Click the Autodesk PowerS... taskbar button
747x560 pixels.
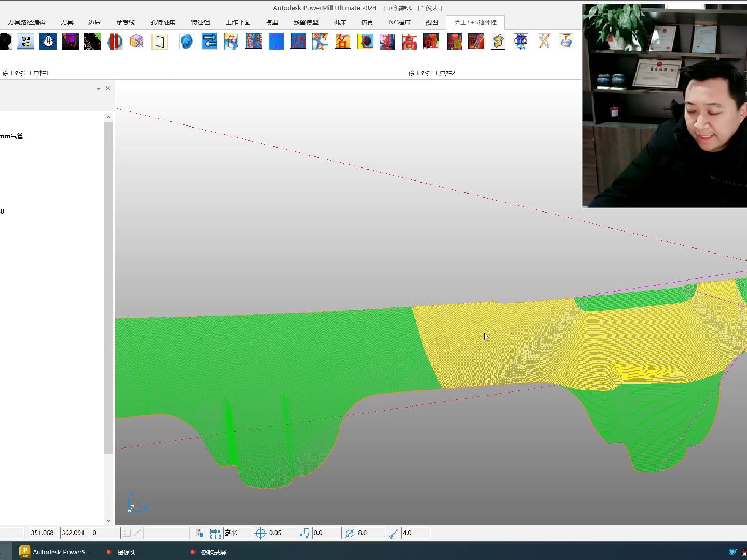(54, 552)
